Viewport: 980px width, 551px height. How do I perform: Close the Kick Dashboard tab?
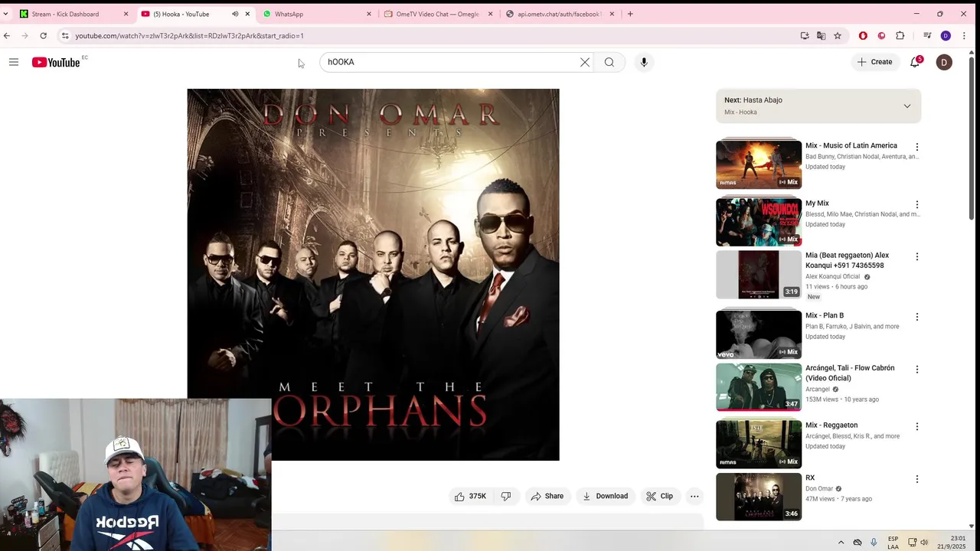[x=126, y=14]
